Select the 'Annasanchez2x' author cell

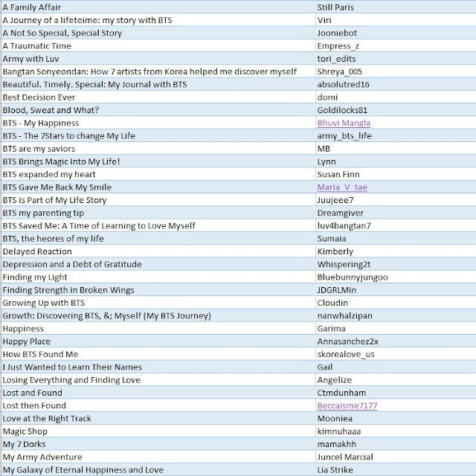[x=396, y=341]
